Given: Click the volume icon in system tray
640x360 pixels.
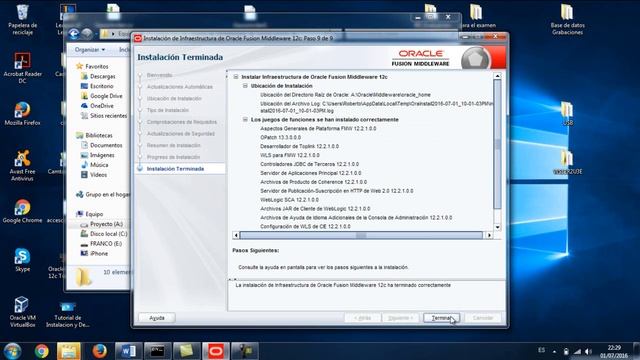Looking at the screenshot, I should (588, 351).
